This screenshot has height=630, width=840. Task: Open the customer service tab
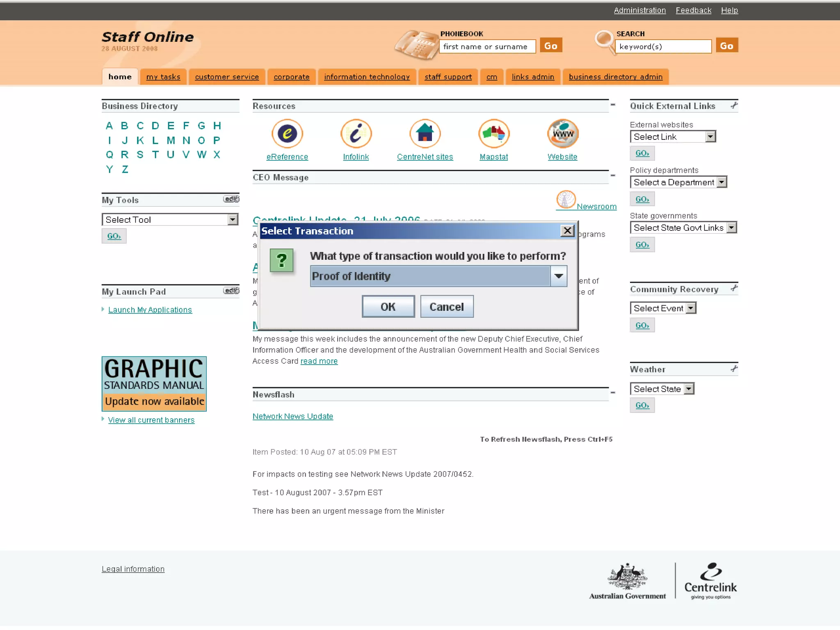pyautogui.click(x=227, y=77)
